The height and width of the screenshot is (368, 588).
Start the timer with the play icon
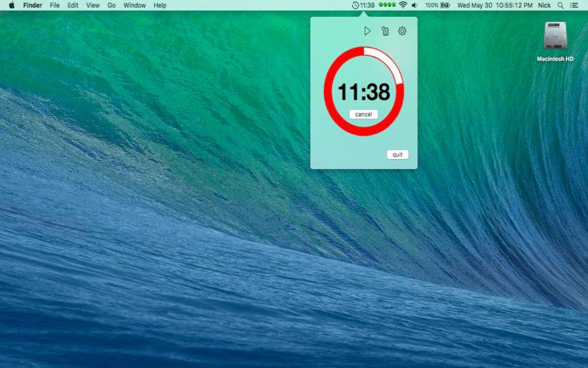[367, 31]
